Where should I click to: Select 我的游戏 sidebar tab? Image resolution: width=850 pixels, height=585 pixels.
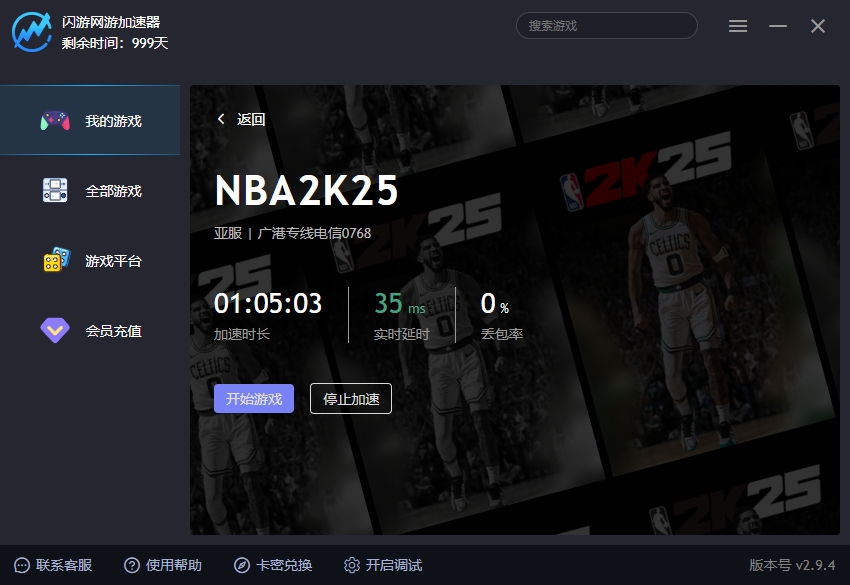point(113,121)
